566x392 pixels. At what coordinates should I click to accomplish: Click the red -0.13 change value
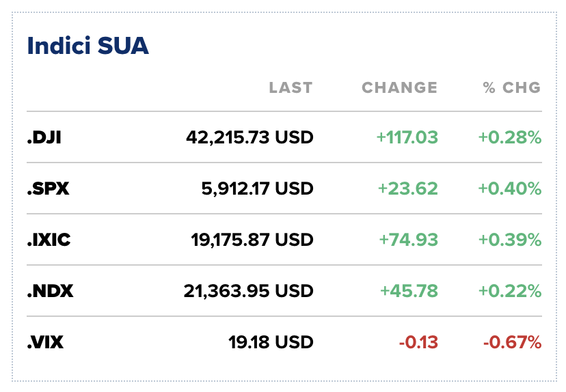[x=420, y=342]
